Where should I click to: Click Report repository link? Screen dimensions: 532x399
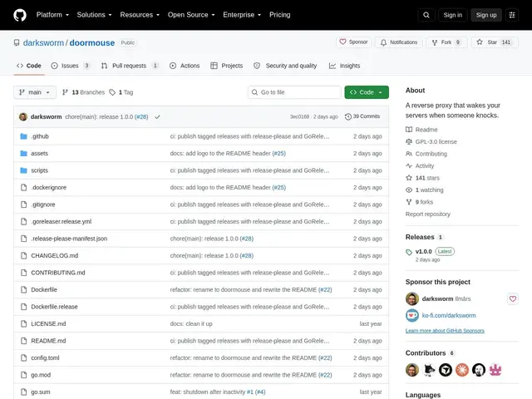(428, 214)
